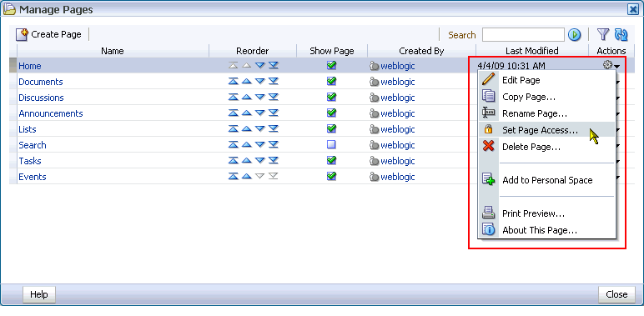
Task: Open the Events page link
Action: coord(33,177)
